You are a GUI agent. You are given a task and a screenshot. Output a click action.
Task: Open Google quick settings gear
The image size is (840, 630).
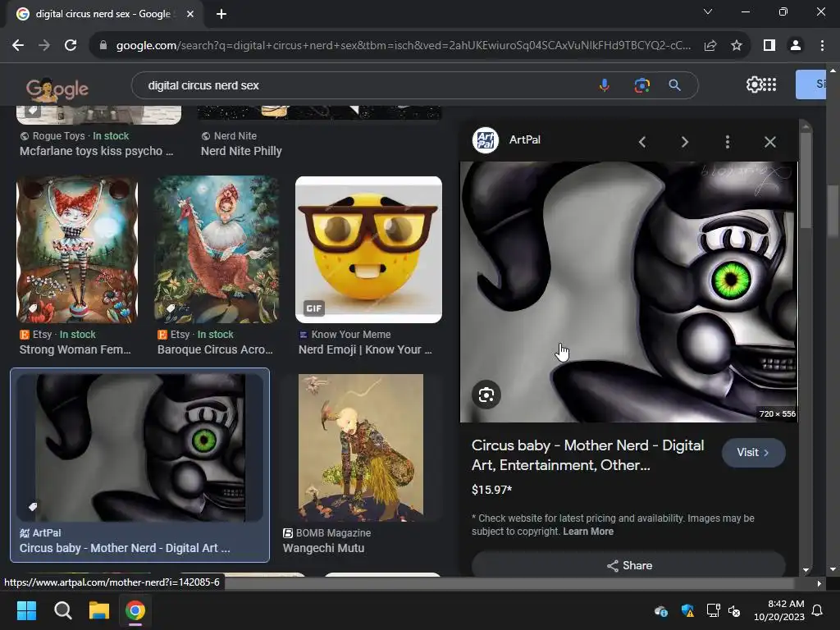coord(754,84)
